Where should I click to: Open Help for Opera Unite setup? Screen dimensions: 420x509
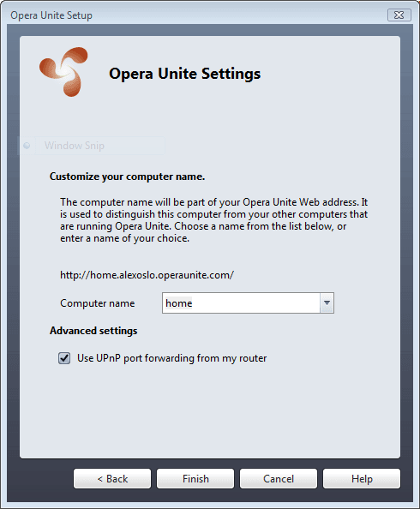click(x=362, y=478)
